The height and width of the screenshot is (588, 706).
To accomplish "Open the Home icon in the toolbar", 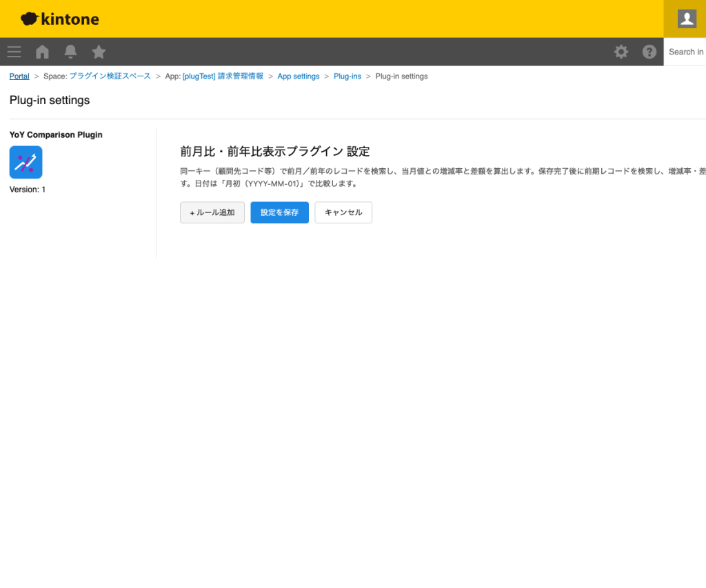I will click(41, 52).
